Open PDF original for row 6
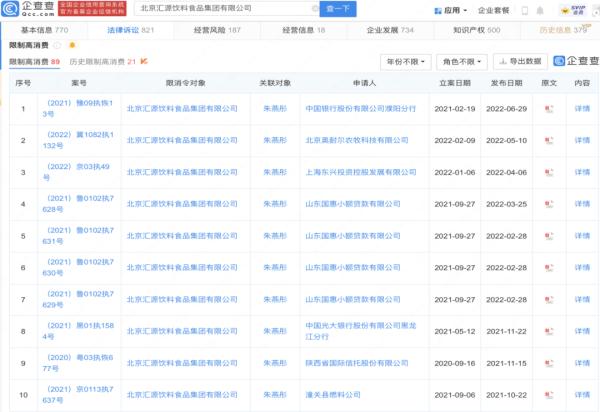The image size is (600, 412). coord(549,268)
